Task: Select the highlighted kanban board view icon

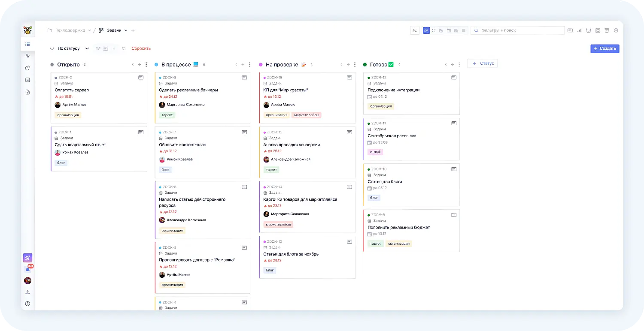Action: [x=426, y=30]
